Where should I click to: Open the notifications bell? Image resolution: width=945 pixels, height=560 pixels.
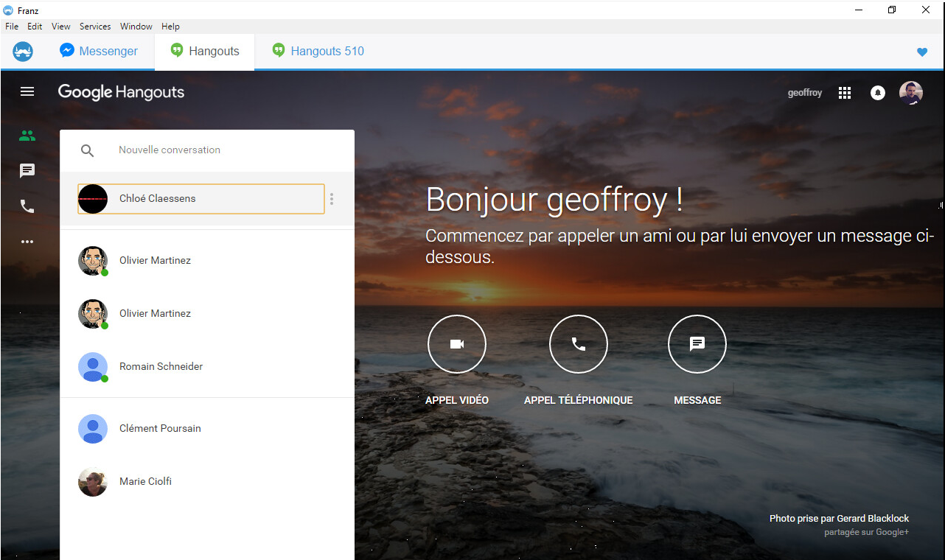tap(877, 93)
